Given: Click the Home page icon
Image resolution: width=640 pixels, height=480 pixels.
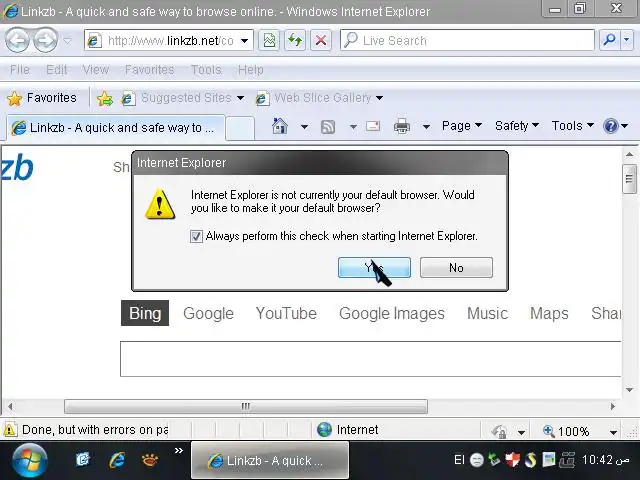Looking at the screenshot, I should click(280, 126).
